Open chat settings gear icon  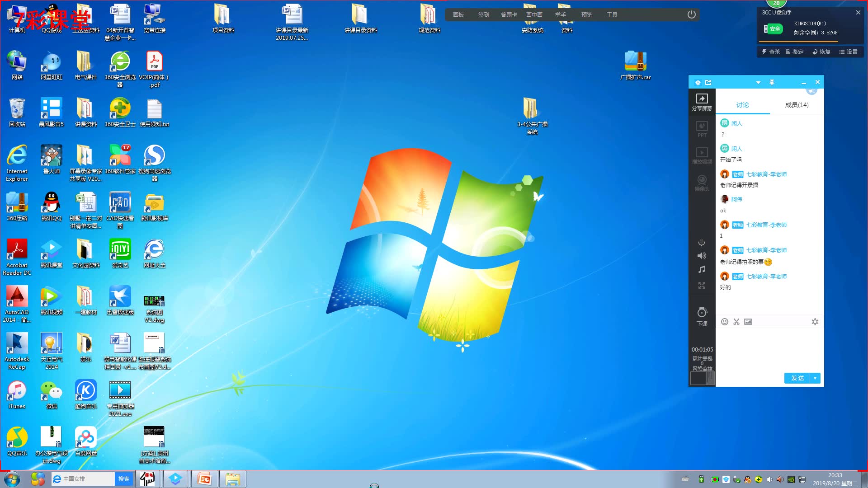[x=815, y=322]
